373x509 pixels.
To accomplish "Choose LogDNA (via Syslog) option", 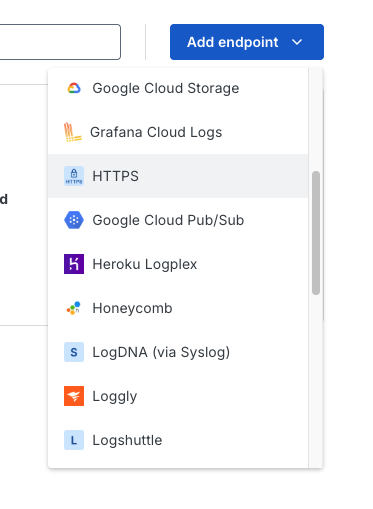I will click(178, 352).
